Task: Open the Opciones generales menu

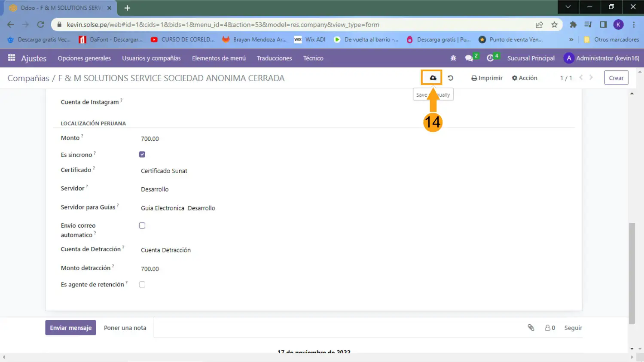Action: [84, 58]
